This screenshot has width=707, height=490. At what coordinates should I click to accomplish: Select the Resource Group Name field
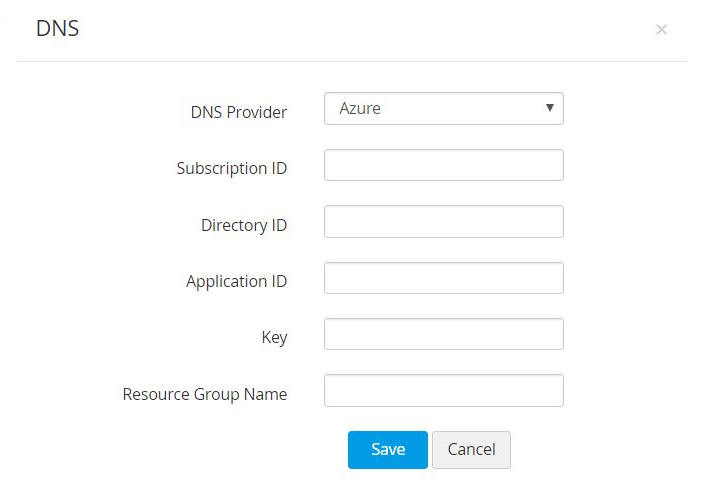443,391
